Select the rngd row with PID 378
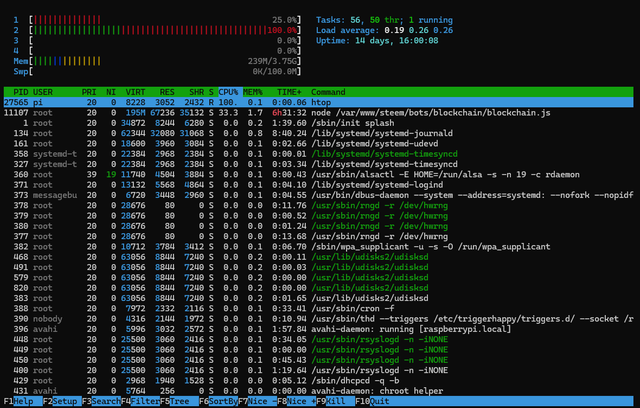Screen dimensions: 640x408 coord(318,205)
